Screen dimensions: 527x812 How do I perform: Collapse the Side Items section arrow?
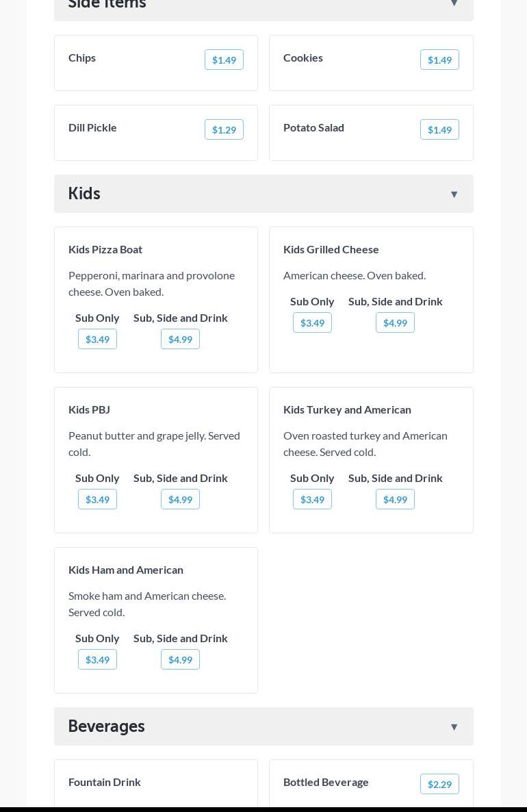454,4
